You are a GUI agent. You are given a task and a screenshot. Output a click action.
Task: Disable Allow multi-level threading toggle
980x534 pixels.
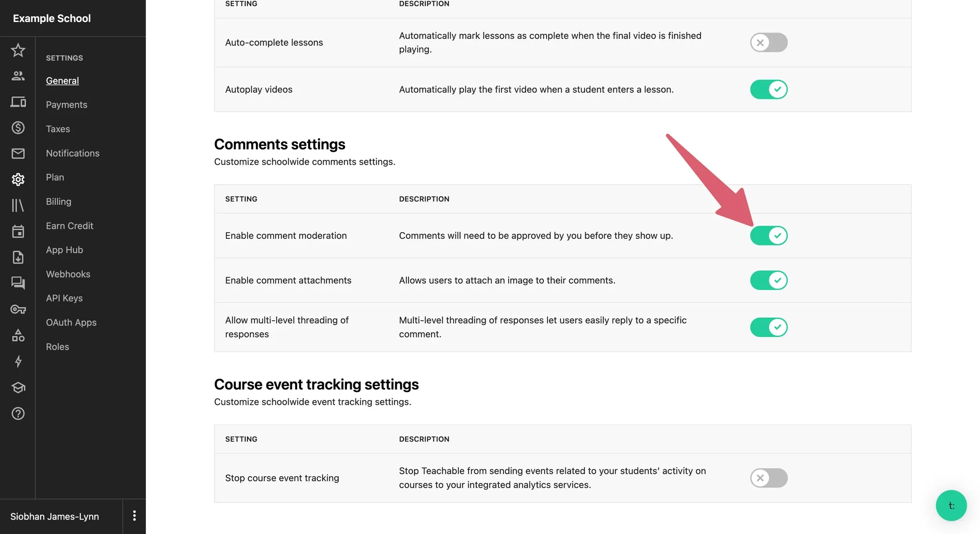tap(768, 327)
